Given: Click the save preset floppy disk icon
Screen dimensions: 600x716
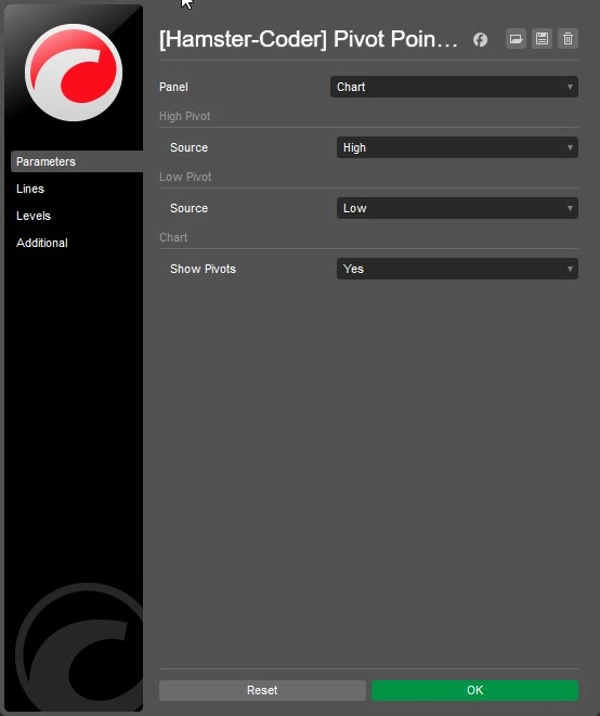Looking at the screenshot, I should [x=542, y=39].
